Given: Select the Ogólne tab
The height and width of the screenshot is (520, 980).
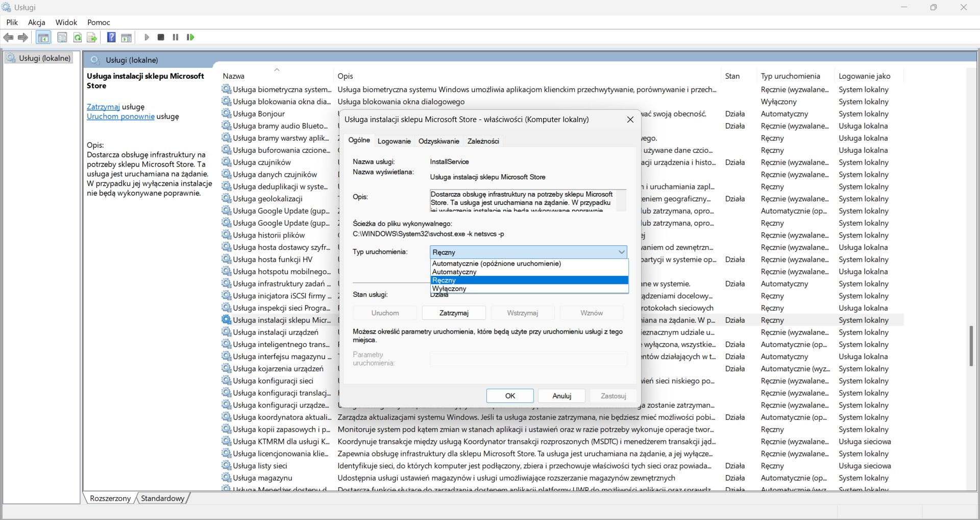Looking at the screenshot, I should point(359,140).
